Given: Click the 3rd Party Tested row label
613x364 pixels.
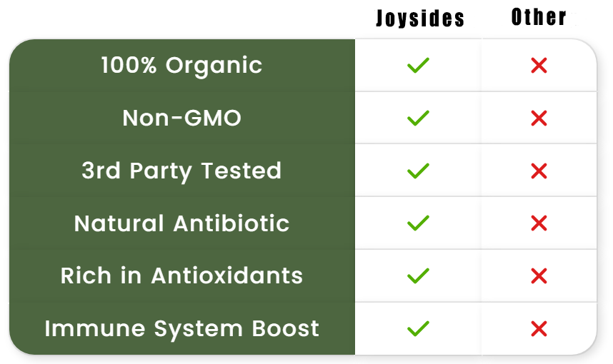Looking at the screenshot, I should pyautogui.click(x=181, y=171).
